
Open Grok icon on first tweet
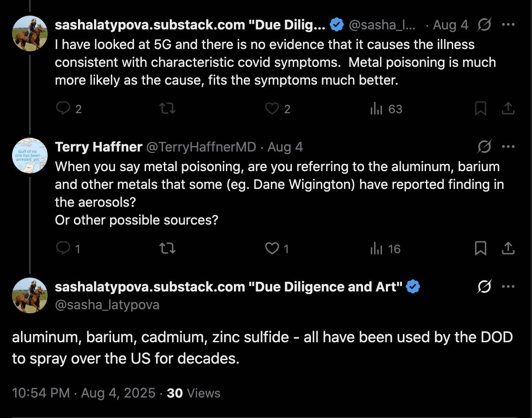click(484, 25)
